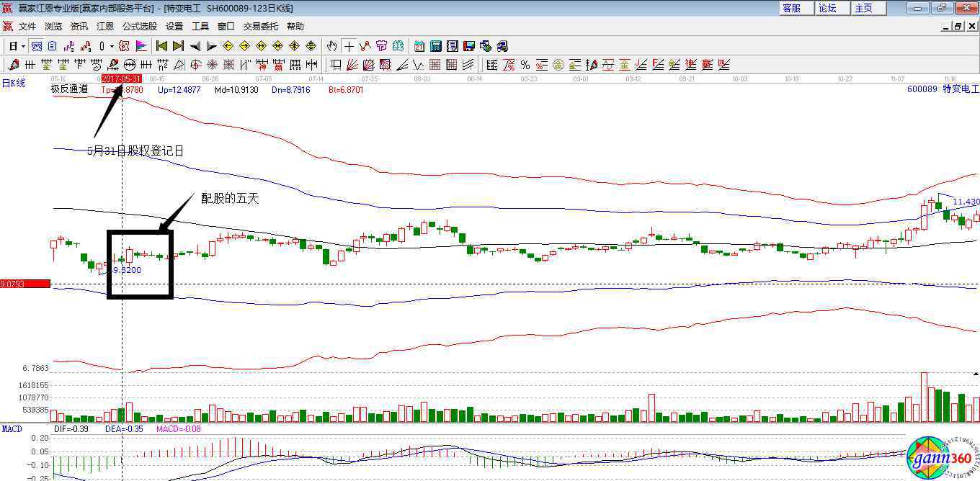Viewport: 980px width, 481px height.
Task: Open the 浏览 menu
Action: (53, 27)
